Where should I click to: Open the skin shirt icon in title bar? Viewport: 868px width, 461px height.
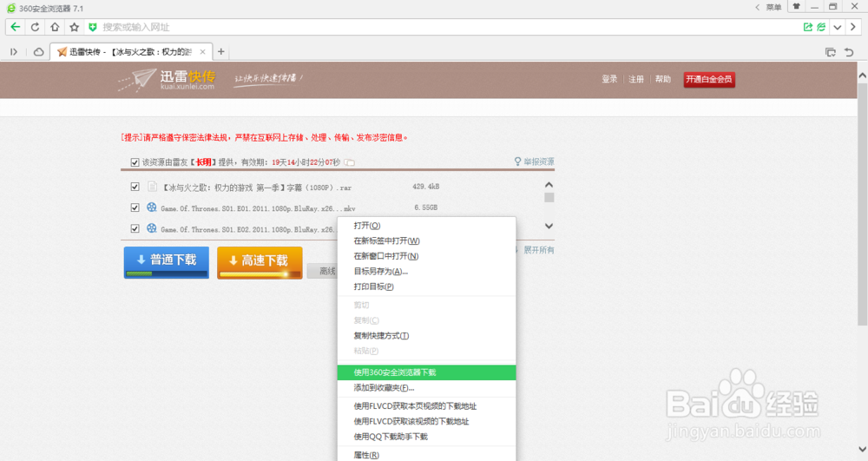(x=797, y=7)
